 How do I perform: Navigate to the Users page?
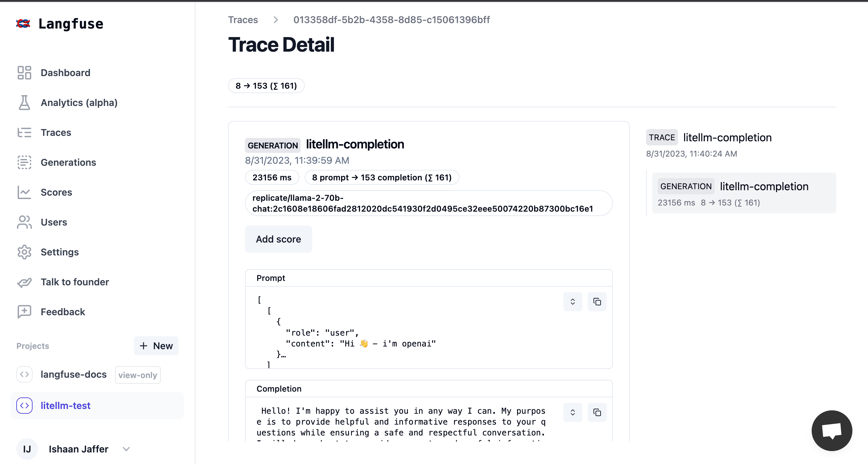click(54, 222)
